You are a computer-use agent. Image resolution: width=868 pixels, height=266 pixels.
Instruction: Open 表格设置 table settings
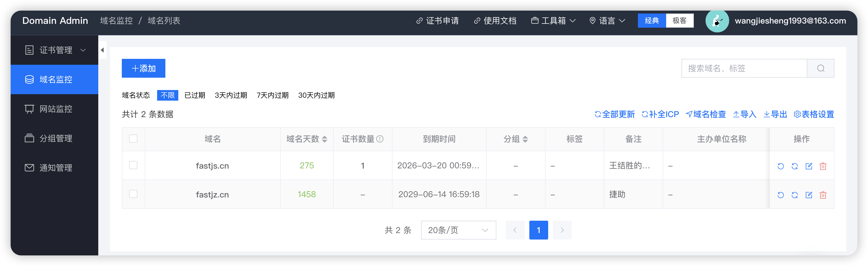[814, 114]
